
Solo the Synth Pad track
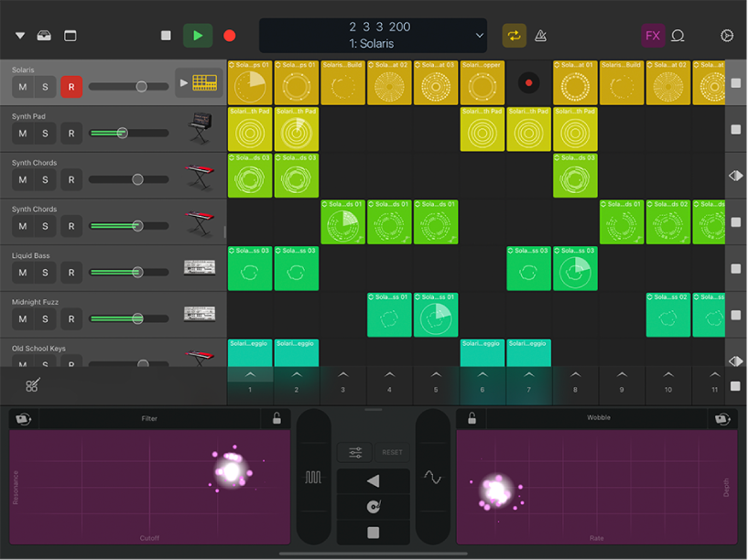[x=47, y=133]
